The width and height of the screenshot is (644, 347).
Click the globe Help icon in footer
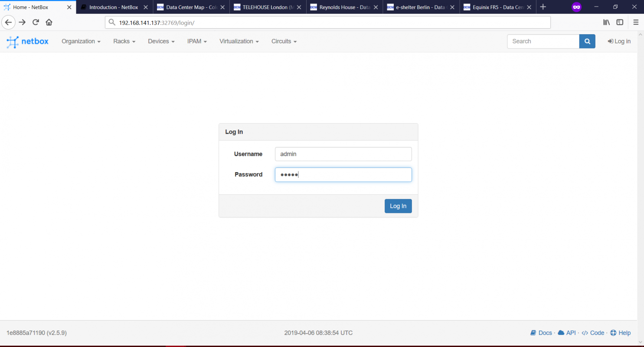tap(613, 333)
